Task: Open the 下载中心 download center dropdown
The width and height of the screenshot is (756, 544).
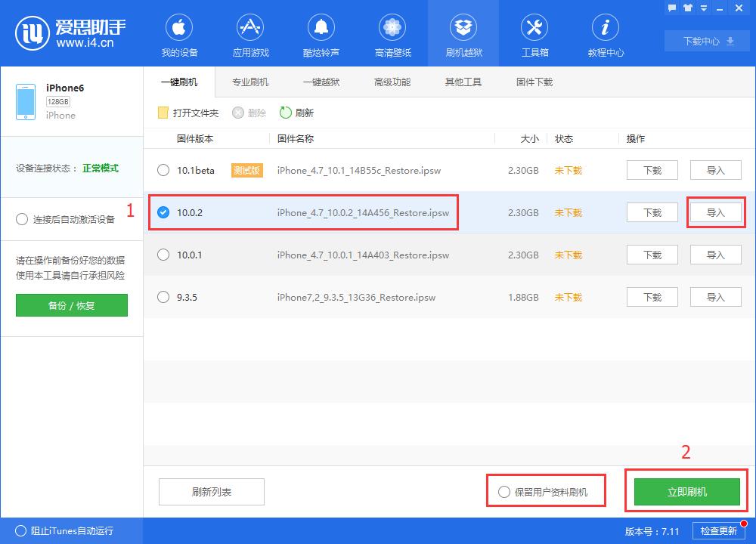Action: tap(706, 42)
